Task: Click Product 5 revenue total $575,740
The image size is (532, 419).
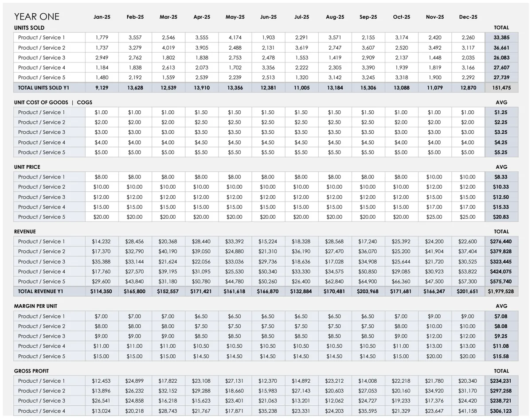Action: 501,281
